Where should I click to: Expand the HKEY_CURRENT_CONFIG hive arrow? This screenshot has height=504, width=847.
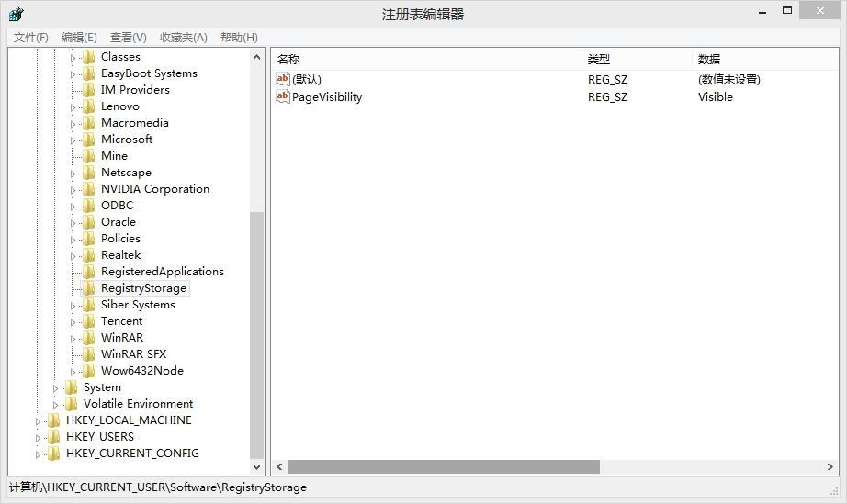click(x=38, y=454)
